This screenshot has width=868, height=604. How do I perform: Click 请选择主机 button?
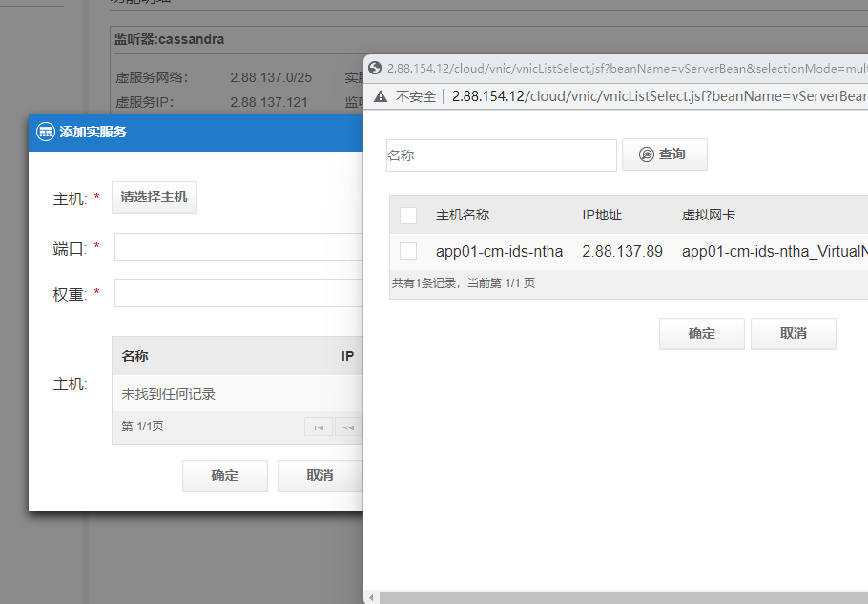[x=155, y=198]
